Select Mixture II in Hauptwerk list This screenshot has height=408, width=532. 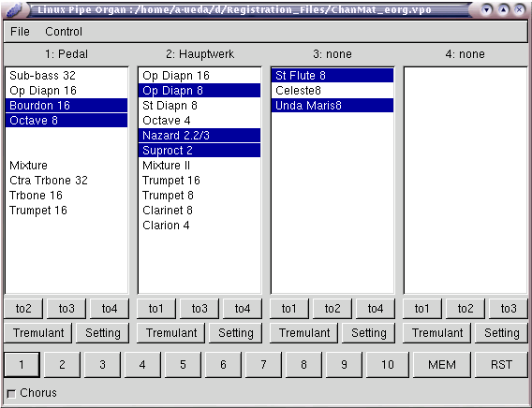tap(199, 166)
